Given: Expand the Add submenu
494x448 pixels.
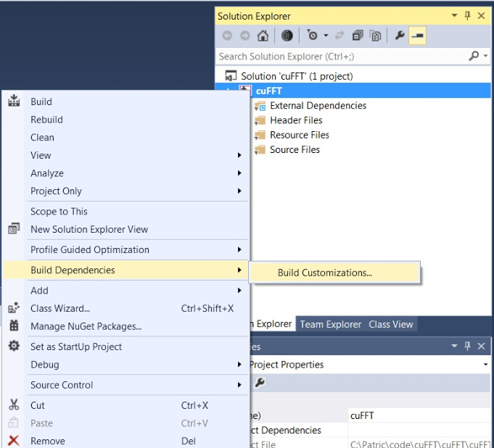Looking at the screenshot, I should [x=126, y=290].
